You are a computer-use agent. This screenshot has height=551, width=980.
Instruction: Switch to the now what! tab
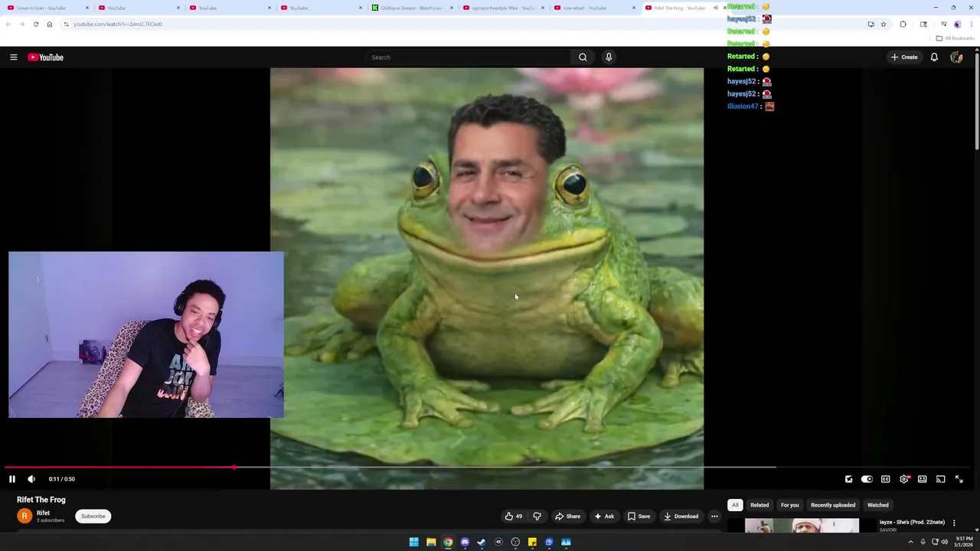point(594,8)
